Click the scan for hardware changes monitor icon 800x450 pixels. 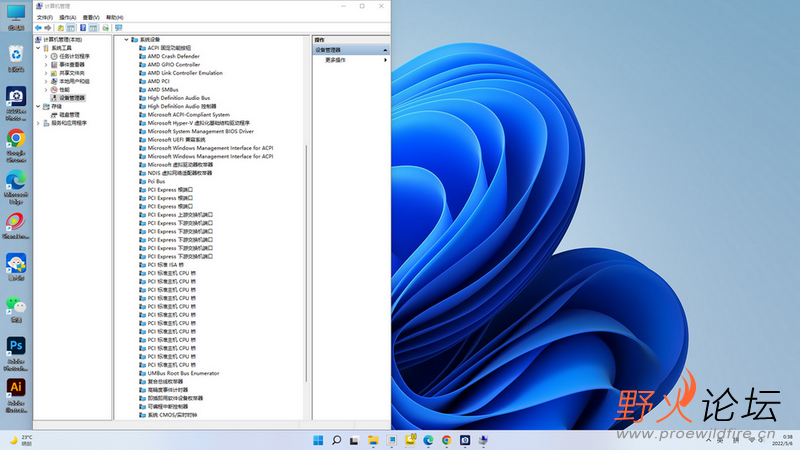click(119, 28)
